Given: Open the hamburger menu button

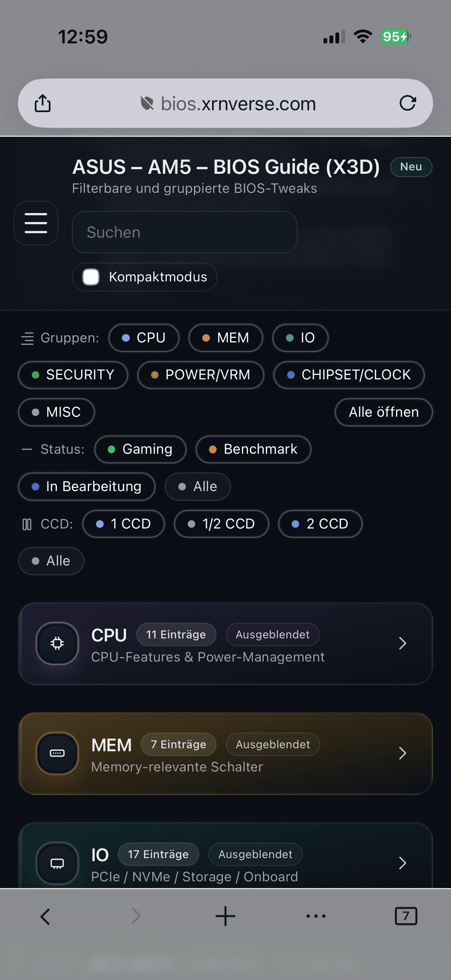Looking at the screenshot, I should click(x=36, y=223).
